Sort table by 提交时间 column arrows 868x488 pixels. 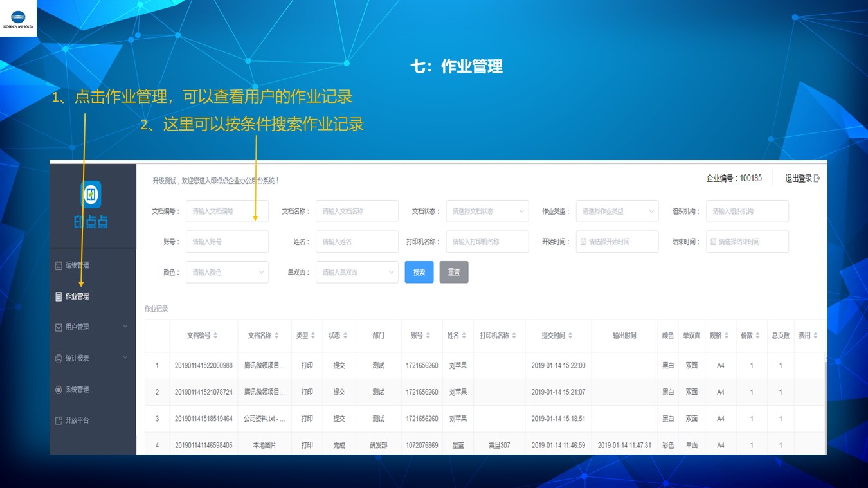[570, 336]
